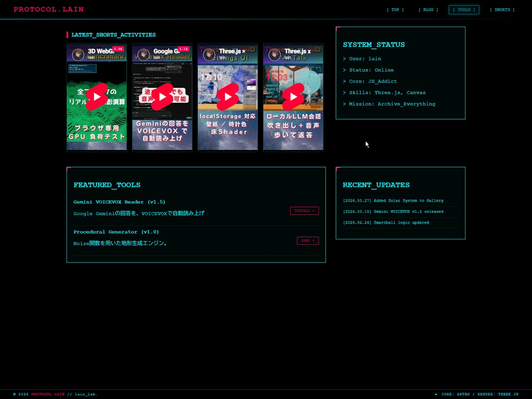The width and height of the screenshot is (532, 399).
Task: Play the Gemini VOICEVOX Reader short
Action: click(162, 97)
